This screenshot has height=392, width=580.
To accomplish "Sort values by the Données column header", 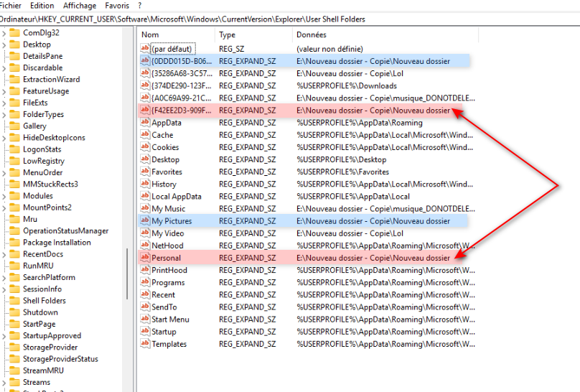I will click(x=385, y=34).
